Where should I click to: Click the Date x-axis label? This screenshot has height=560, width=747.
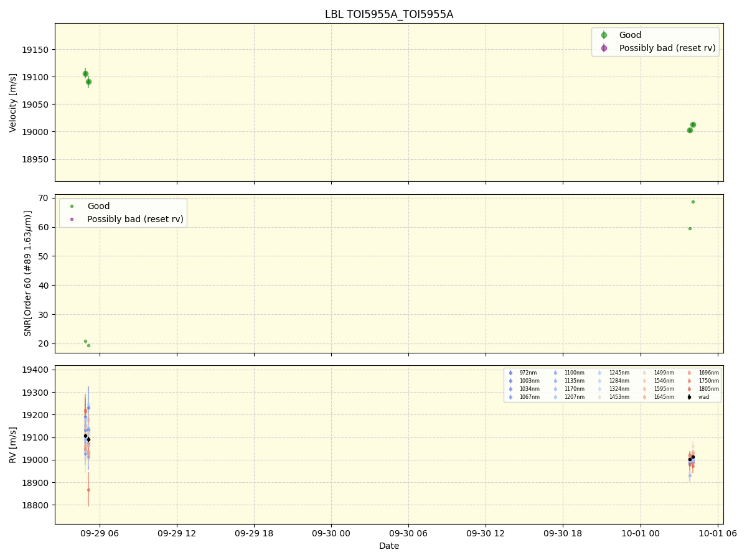[x=389, y=546]
